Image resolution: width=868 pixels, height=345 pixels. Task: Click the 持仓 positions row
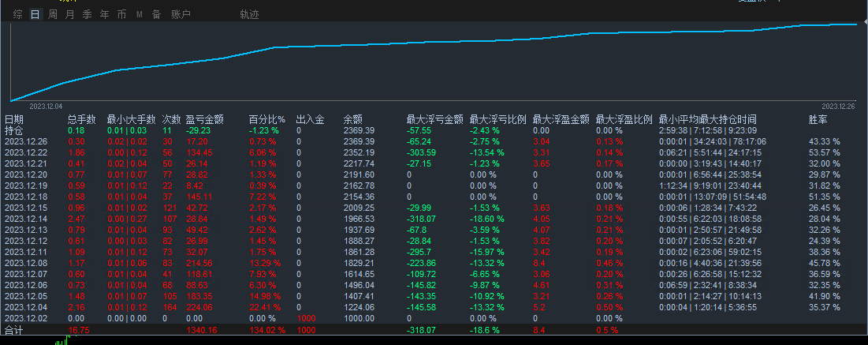tap(14, 130)
